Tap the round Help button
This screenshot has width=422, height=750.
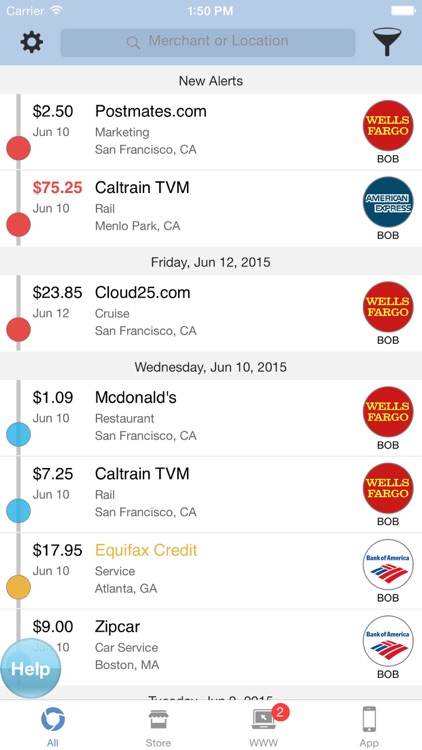30,668
